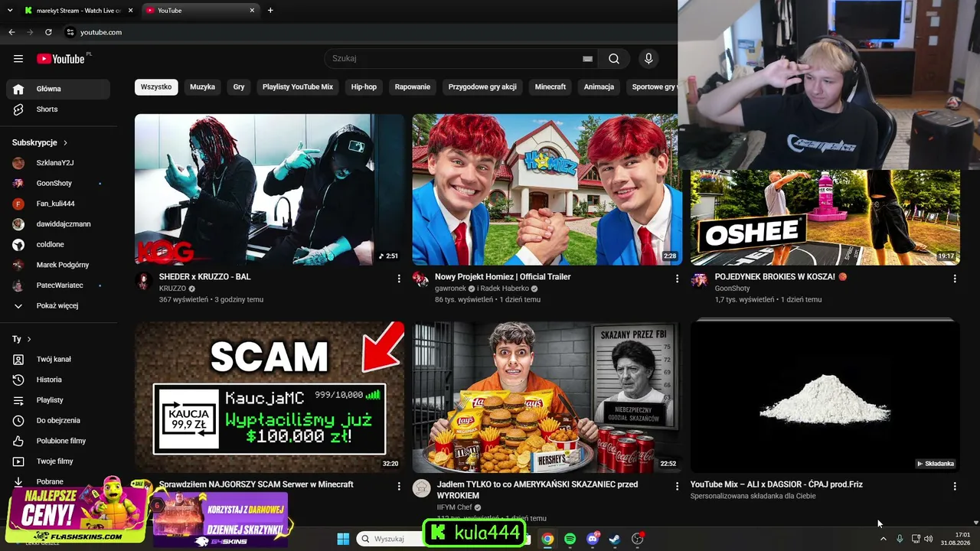Show hidden system tray icons
This screenshot has height=551, width=980.
(x=883, y=539)
